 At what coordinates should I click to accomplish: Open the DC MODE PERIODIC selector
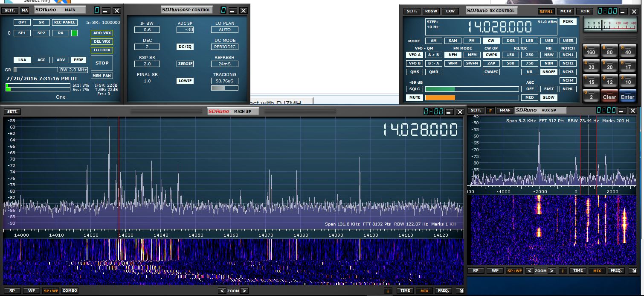225,47
